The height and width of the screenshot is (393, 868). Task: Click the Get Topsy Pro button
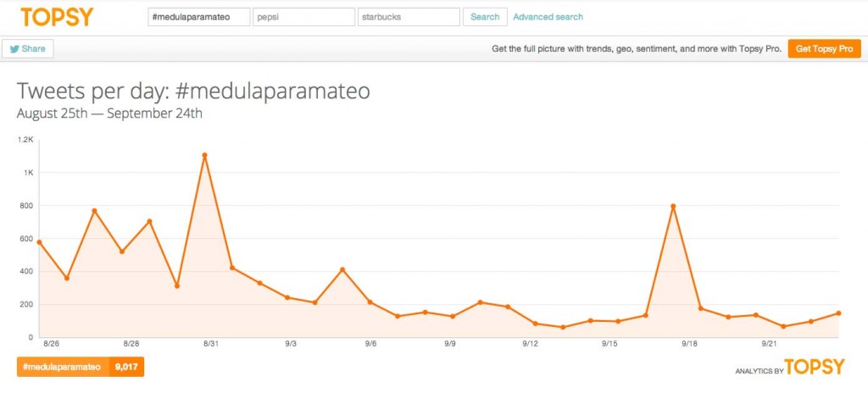pyautogui.click(x=824, y=49)
